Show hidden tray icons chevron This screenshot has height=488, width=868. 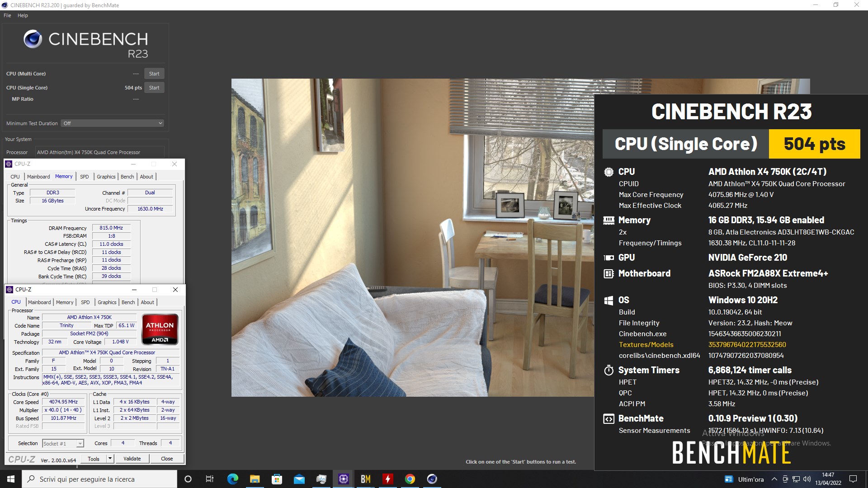click(774, 479)
